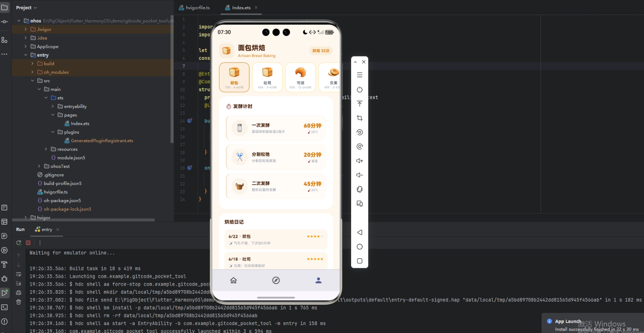This screenshot has height=333, width=644.
Task: Click the emulator volume down icon
Action: pyautogui.click(x=359, y=175)
